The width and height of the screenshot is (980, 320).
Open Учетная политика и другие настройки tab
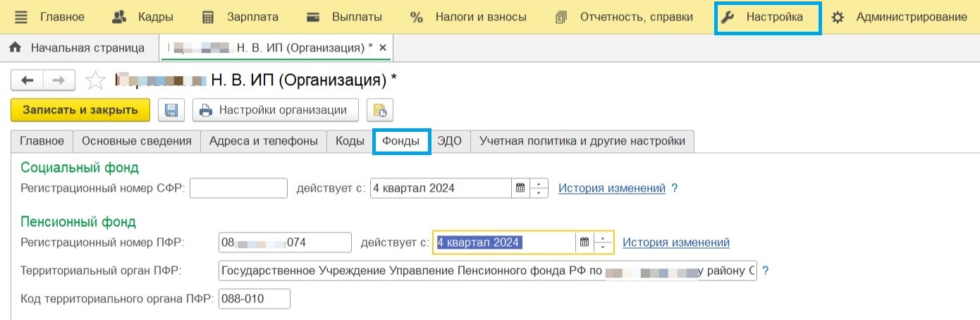point(582,141)
